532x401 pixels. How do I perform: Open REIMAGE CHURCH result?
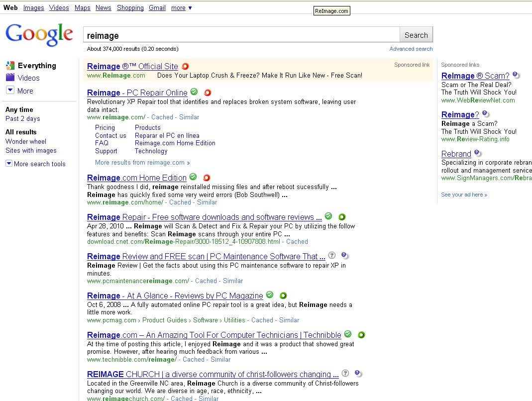213,375
